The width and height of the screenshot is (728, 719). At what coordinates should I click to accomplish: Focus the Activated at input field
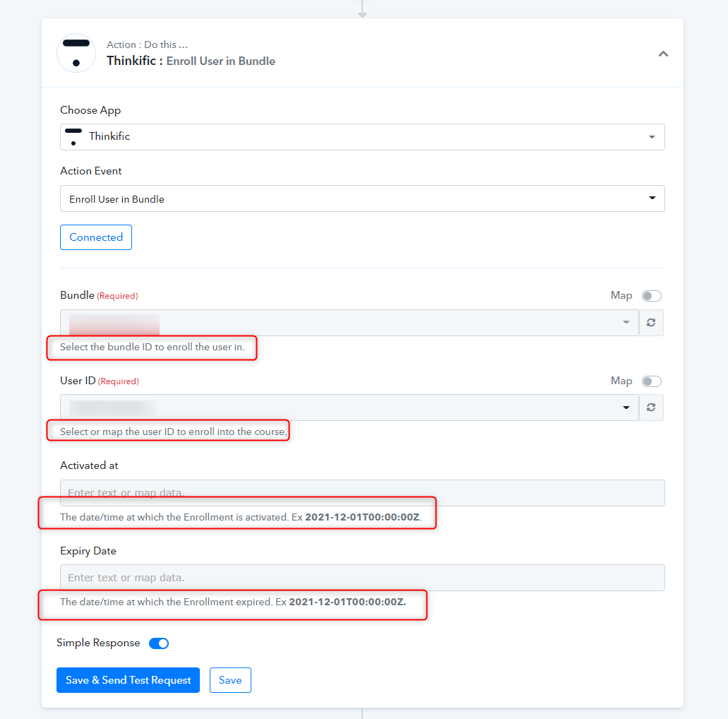362,493
